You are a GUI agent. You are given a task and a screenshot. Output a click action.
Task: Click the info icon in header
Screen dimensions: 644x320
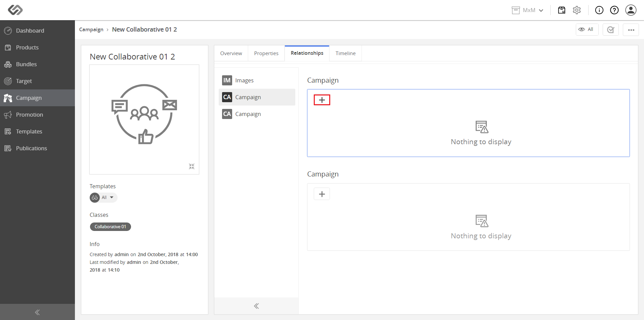pos(599,10)
